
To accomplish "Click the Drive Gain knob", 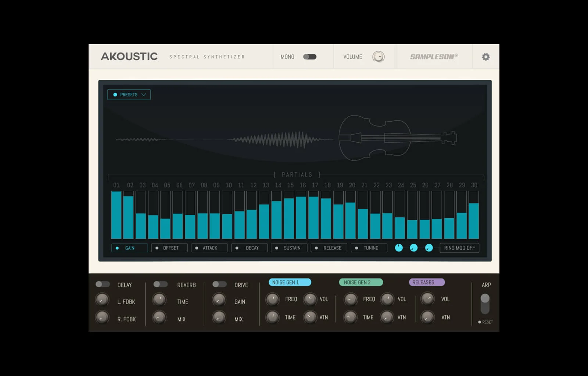I will point(219,299).
